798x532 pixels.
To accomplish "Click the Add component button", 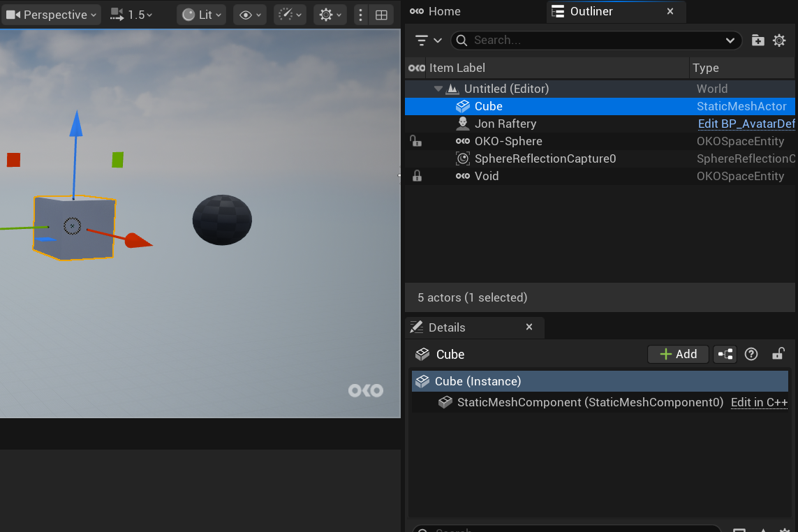I will [x=678, y=355].
